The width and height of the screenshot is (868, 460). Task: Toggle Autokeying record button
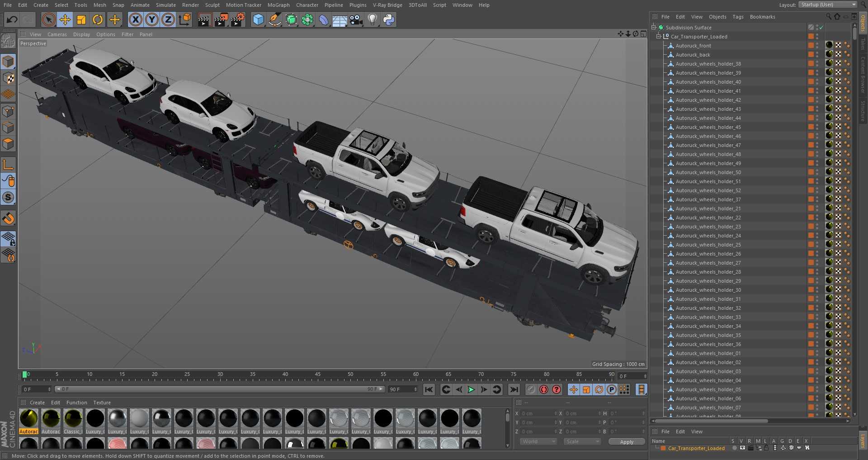tap(544, 389)
